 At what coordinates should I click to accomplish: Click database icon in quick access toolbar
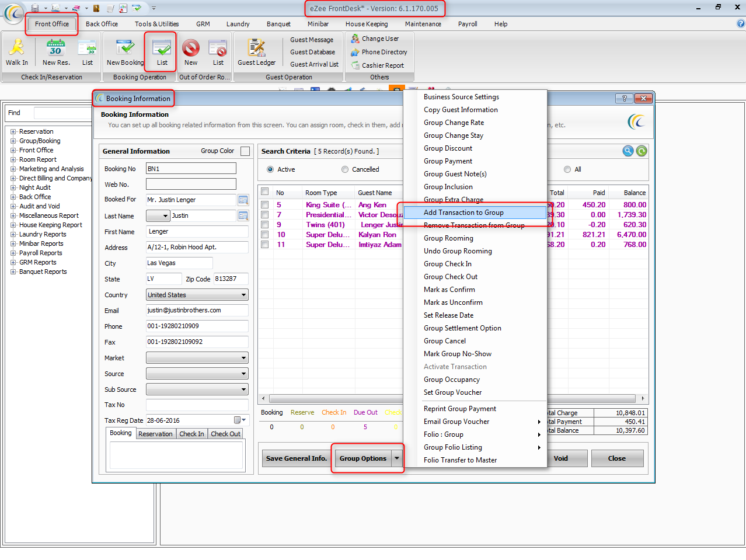35,8
